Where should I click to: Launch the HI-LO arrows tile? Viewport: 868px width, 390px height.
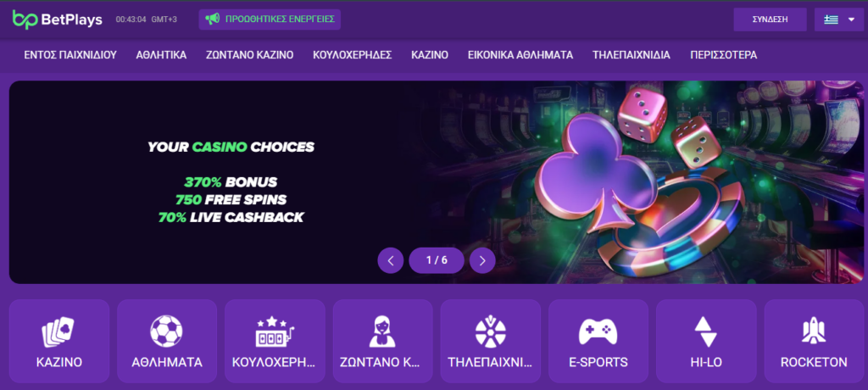(x=706, y=341)
